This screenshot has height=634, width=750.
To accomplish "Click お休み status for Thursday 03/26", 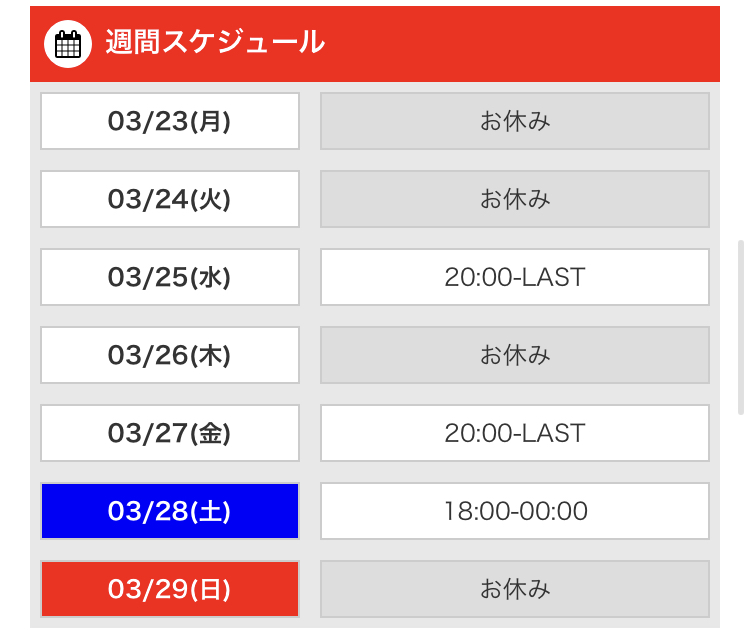I will click(515, 355).
